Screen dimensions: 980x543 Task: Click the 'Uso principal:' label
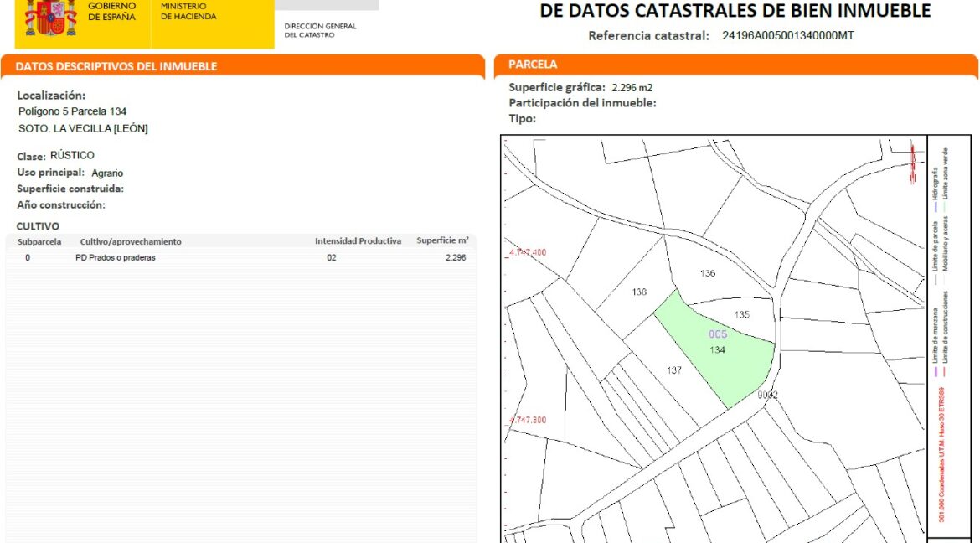50,173
